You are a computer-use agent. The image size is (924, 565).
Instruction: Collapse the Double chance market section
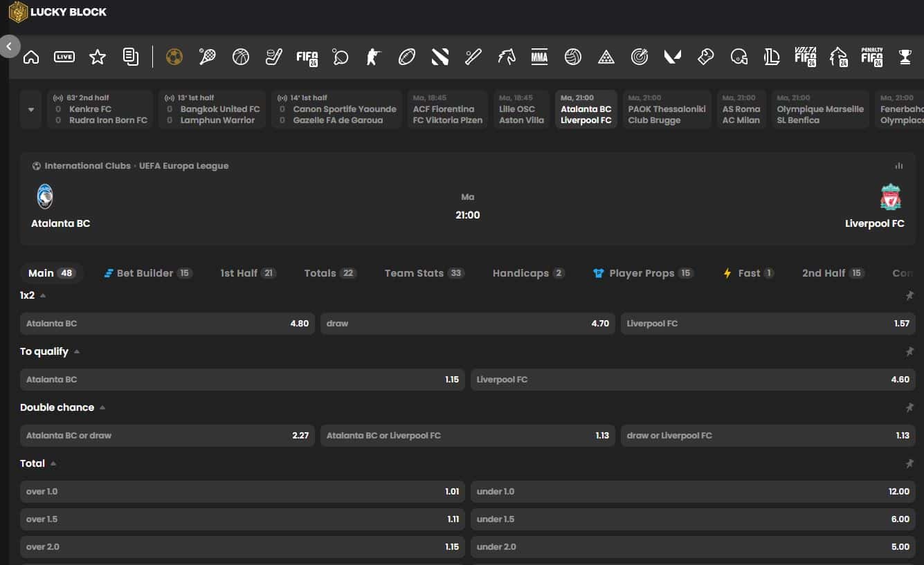102,407
